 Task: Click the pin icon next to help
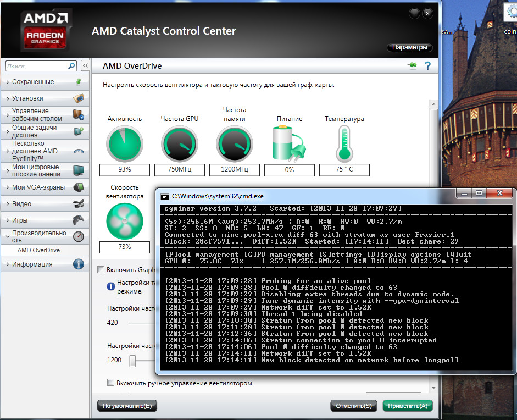pyautogui.click(x=412, y=65)
